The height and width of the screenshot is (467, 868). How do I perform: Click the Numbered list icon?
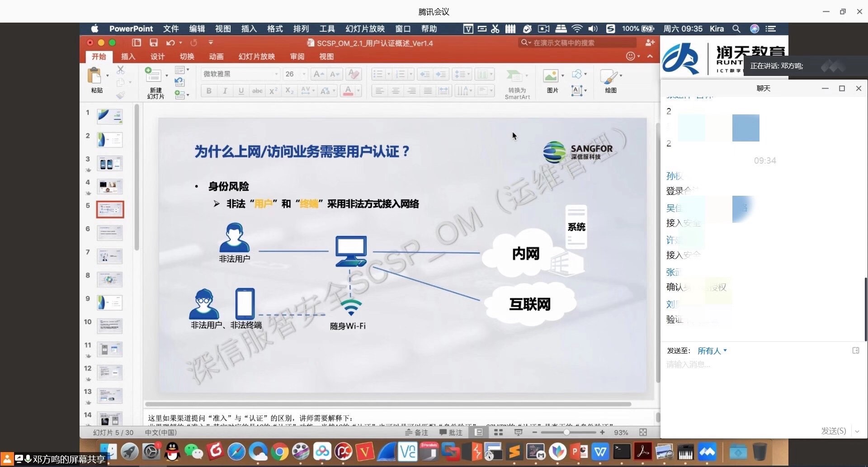tap(400, 74)
